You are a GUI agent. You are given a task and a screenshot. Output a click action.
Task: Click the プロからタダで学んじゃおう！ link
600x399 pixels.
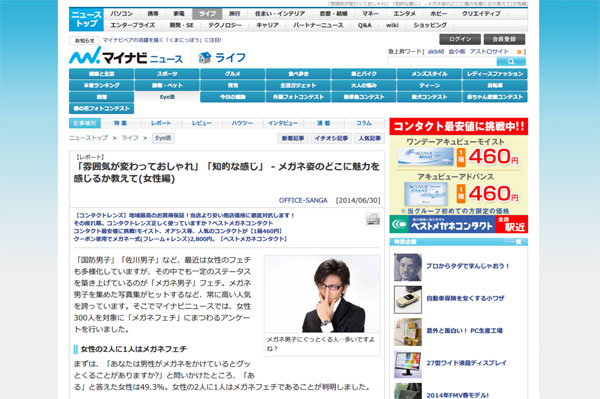[x=468, y=266]
